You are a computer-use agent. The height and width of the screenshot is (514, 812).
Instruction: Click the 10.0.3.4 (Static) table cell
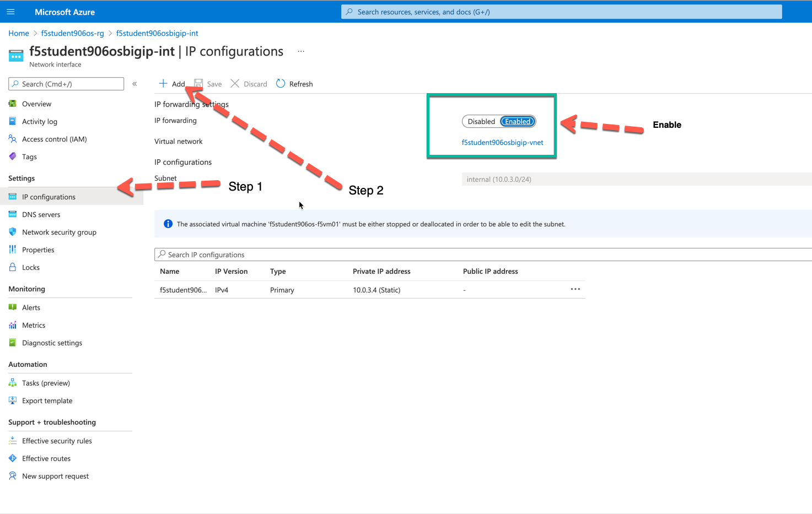[377, 290]
